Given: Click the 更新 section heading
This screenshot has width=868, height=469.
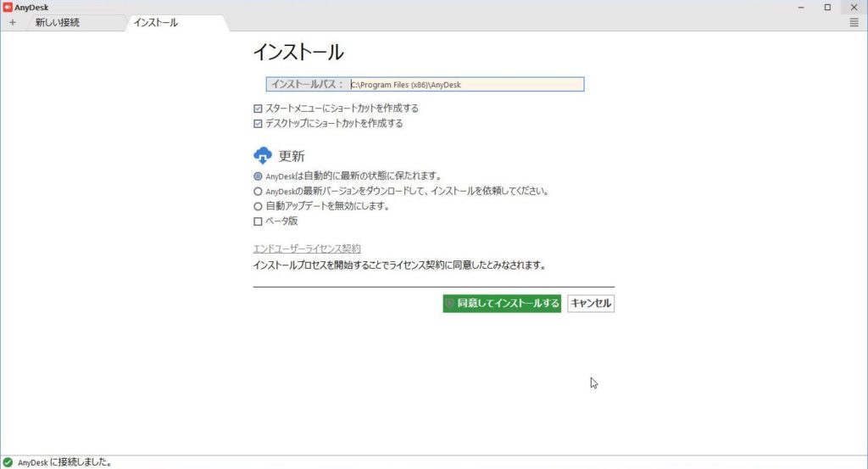Looking at the screenshot, I should (x=292, y=156).
